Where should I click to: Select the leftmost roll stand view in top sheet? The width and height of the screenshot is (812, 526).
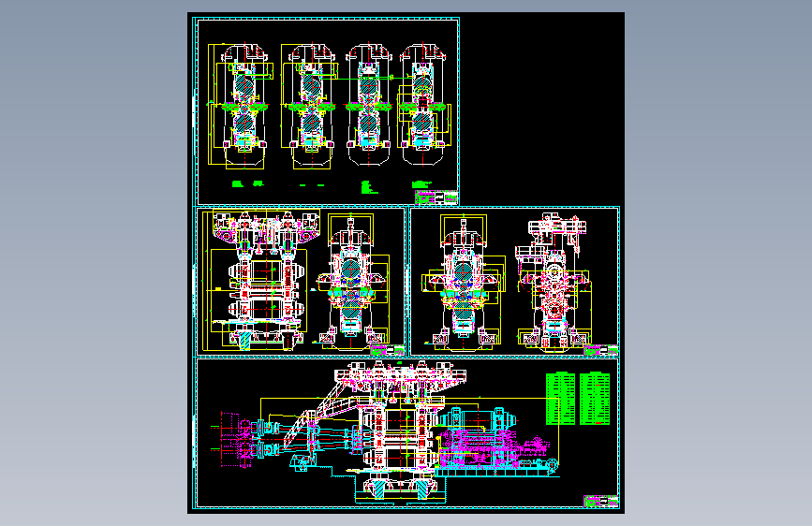[x=241, y=107]
